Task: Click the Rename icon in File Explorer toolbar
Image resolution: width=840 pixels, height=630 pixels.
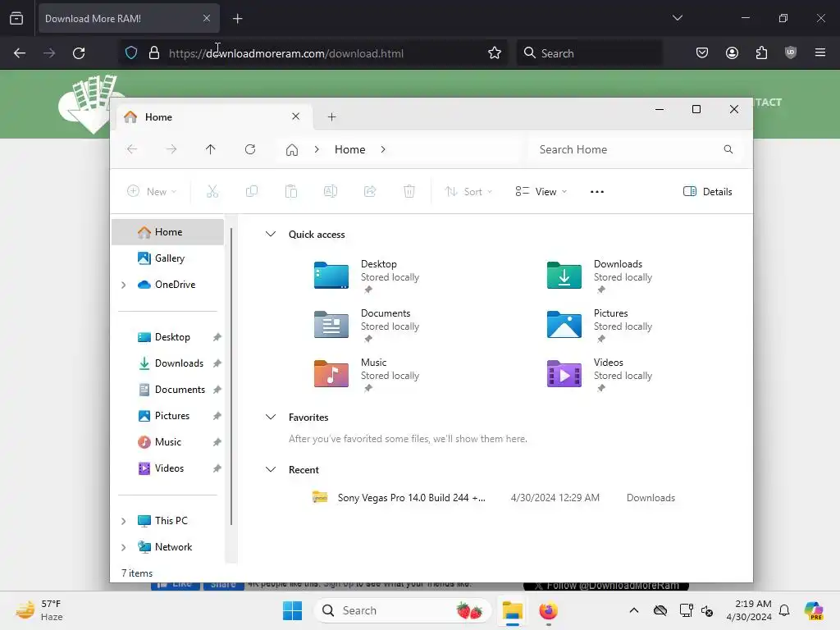Action: (331, 191)
